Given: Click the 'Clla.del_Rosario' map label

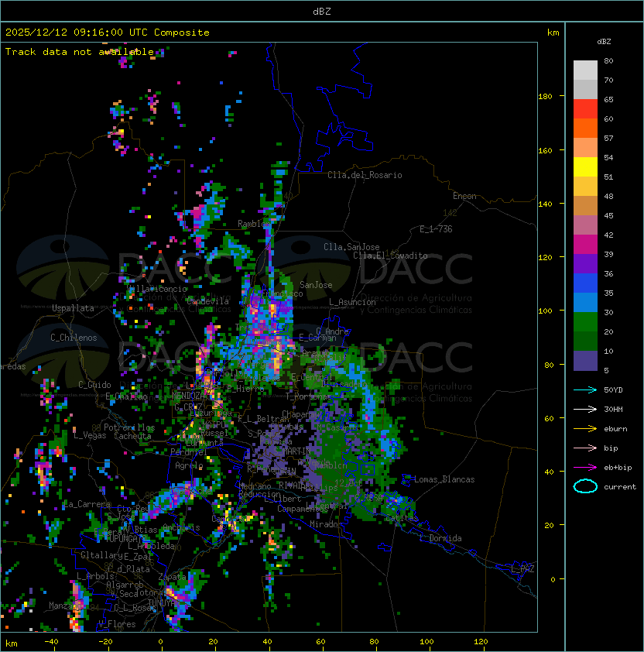Looking at the screenshot, I should [x=365, y=175].
